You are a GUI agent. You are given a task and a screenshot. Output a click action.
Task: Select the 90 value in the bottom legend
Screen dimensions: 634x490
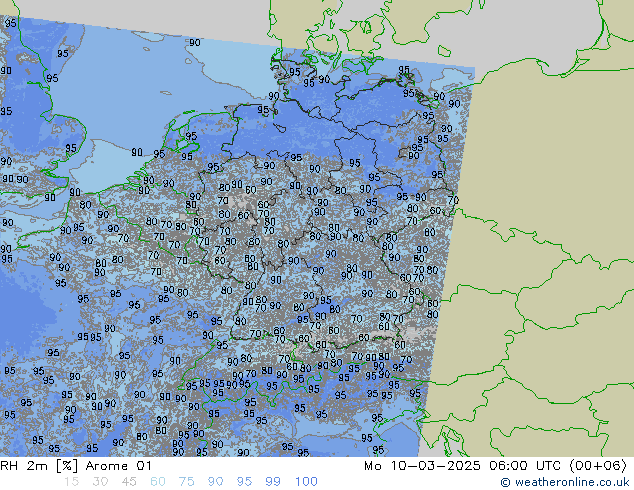click(216, 482)
